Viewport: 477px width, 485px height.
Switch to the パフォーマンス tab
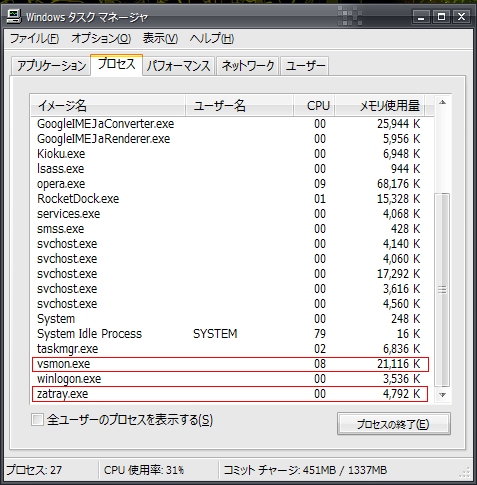178,66
